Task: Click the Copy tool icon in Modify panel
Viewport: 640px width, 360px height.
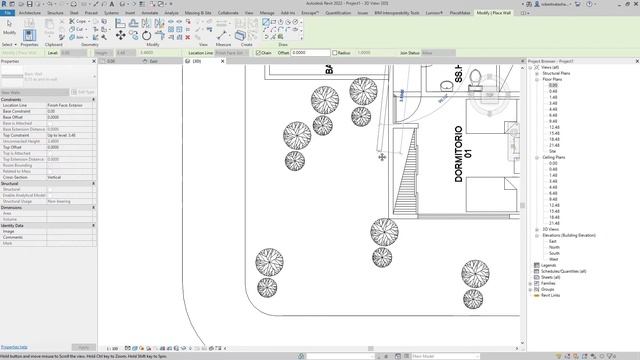Action: click(x=133, y=36)
